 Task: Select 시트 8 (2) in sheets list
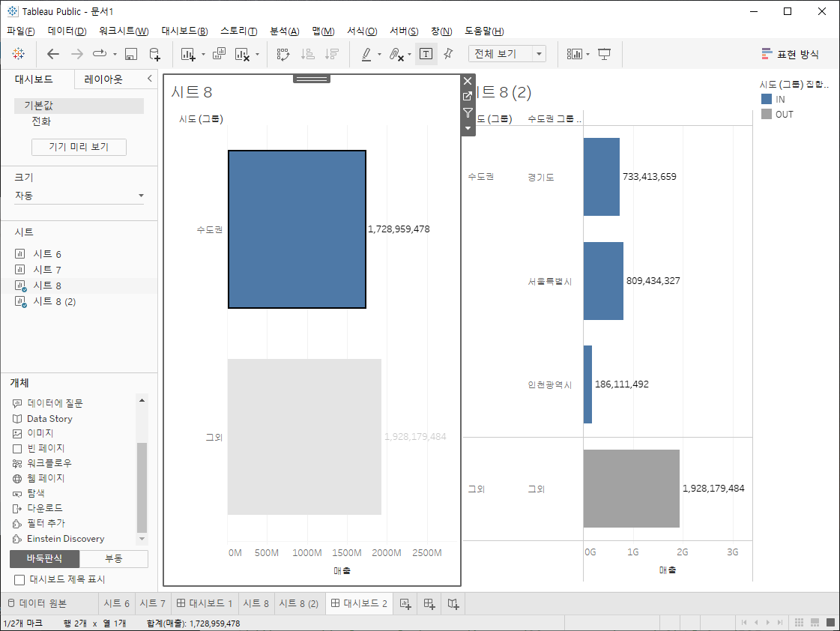[x=55, y=301]
